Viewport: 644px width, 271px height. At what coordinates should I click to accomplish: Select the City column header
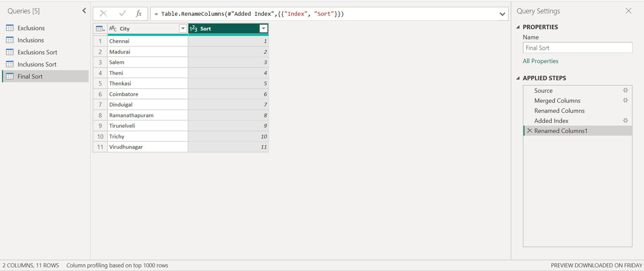coord(147,29)
